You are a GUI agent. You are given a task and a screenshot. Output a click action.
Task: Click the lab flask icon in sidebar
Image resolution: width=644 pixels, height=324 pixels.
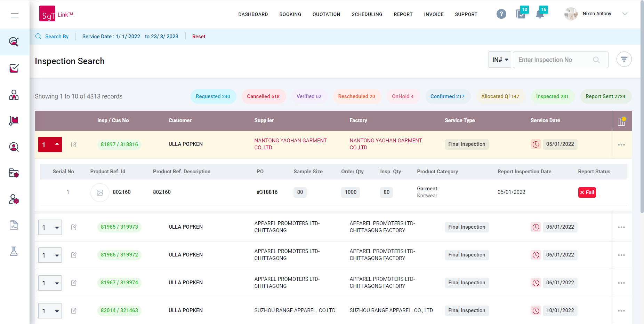pyautogui.click(x=14, y=251)
